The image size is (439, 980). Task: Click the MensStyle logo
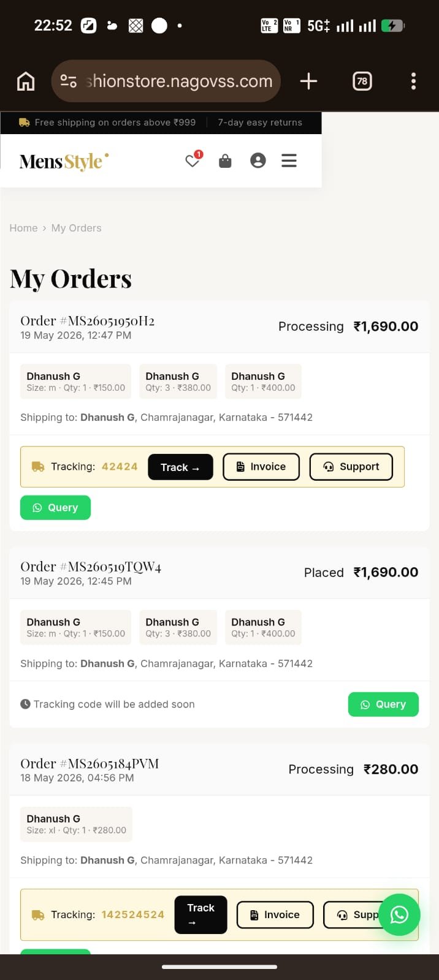click(64, 161)
